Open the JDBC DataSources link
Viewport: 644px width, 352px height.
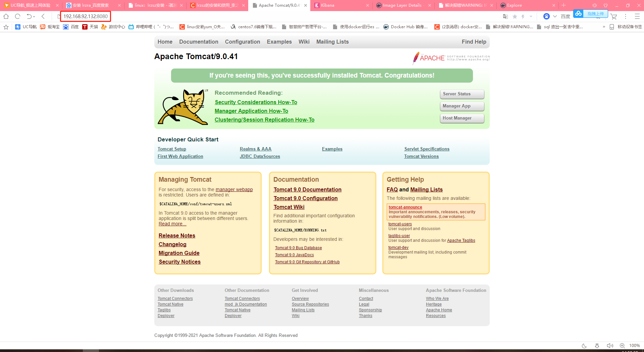(x=260, y=156)
